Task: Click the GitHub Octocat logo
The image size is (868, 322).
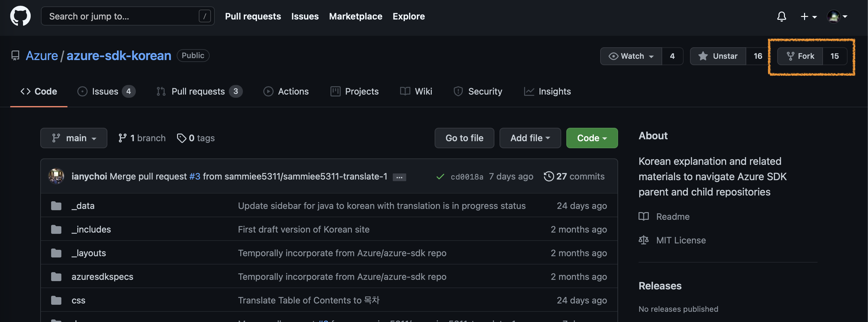Action: [x=20, y=16]
